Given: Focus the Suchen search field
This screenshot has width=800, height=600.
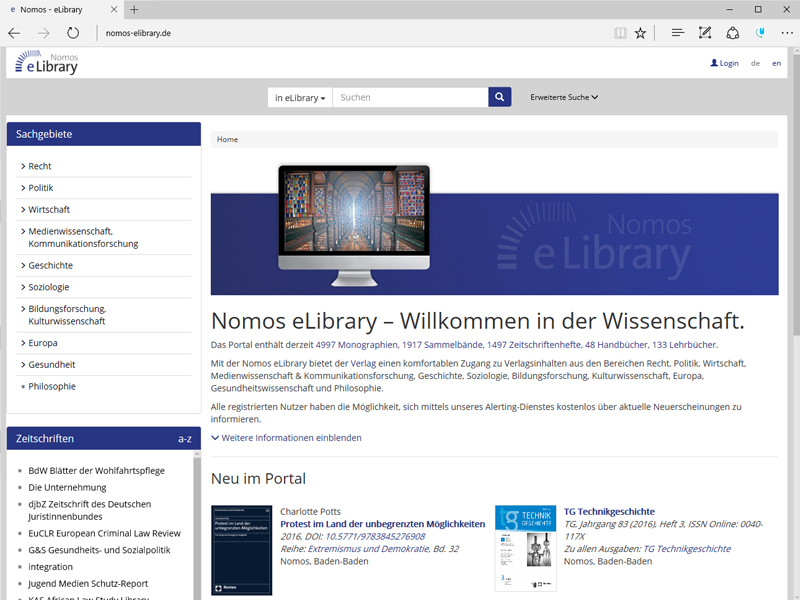Looking at the screenshot, I should 410,97.
